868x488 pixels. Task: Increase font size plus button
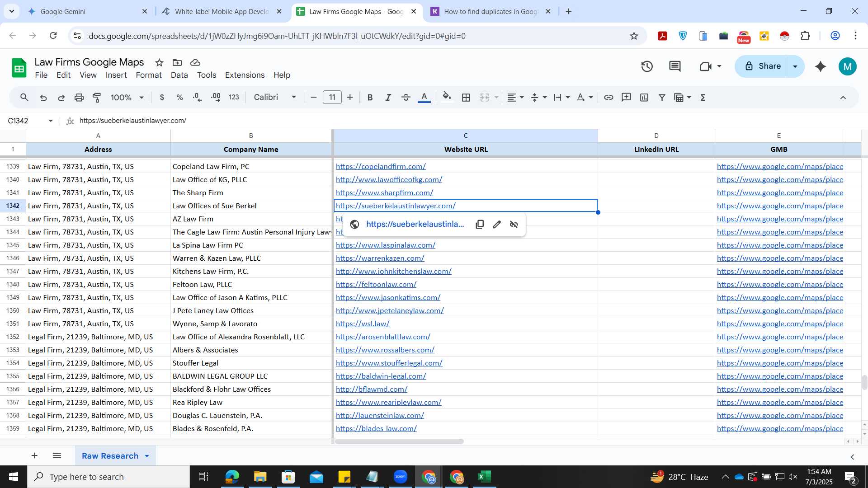[350, 97]
